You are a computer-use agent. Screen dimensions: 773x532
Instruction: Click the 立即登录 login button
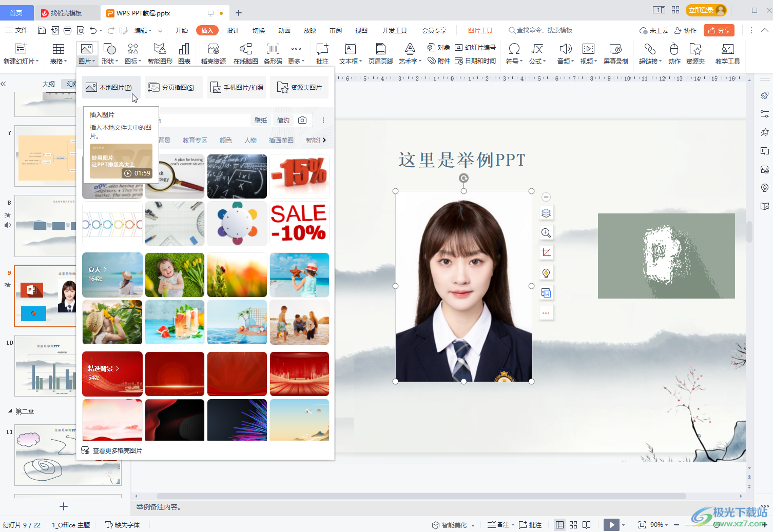pos(707,10)
